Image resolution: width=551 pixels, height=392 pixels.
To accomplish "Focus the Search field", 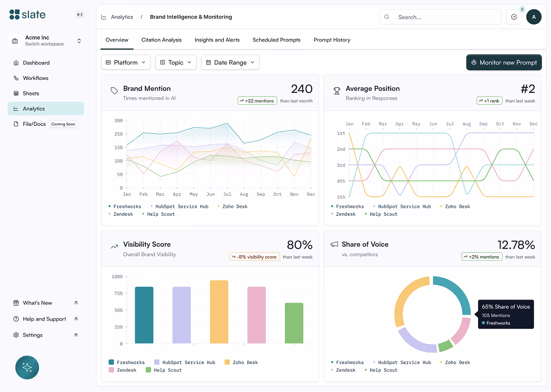I will pyautogui.click(x=440, y=17).
